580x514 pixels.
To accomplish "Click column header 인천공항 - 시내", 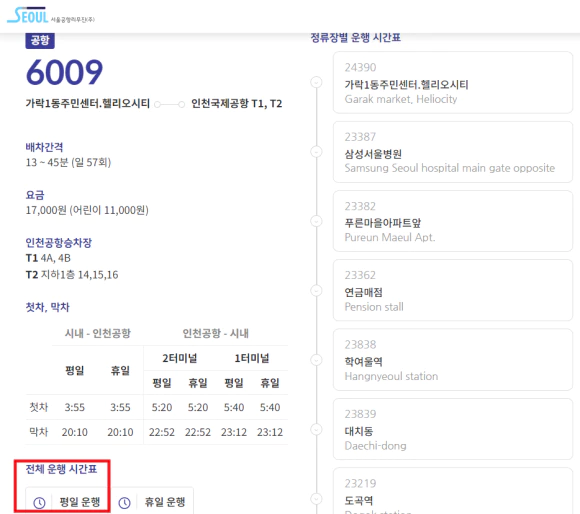I will coord(216,334).
